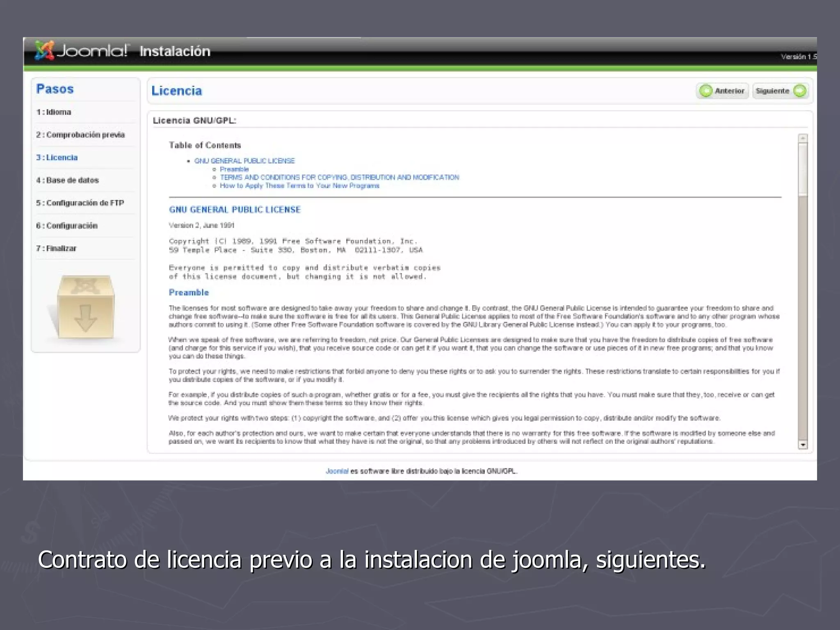
Task: Click the blue GNU GENERAL PUBLIC LICENSE heading
Action: point(235,210)
